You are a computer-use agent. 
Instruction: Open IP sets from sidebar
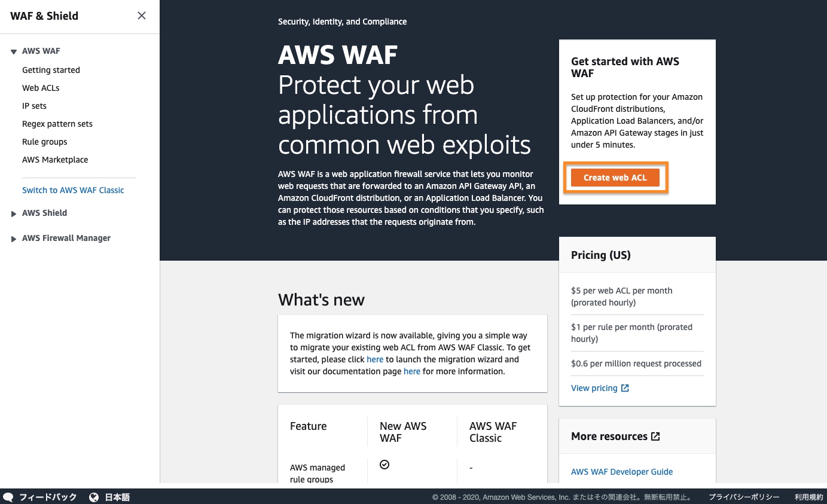34,106
